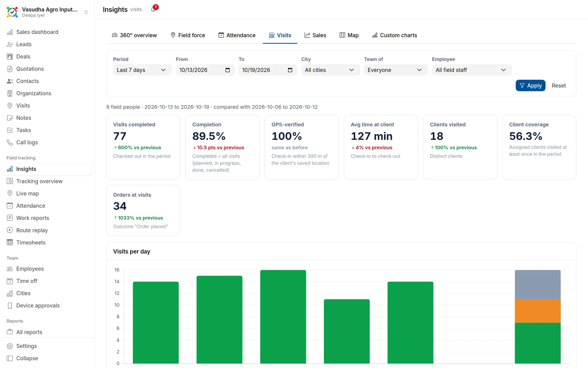
Task: Click the Contacts icon in sidebar
Action: [10, 81]
